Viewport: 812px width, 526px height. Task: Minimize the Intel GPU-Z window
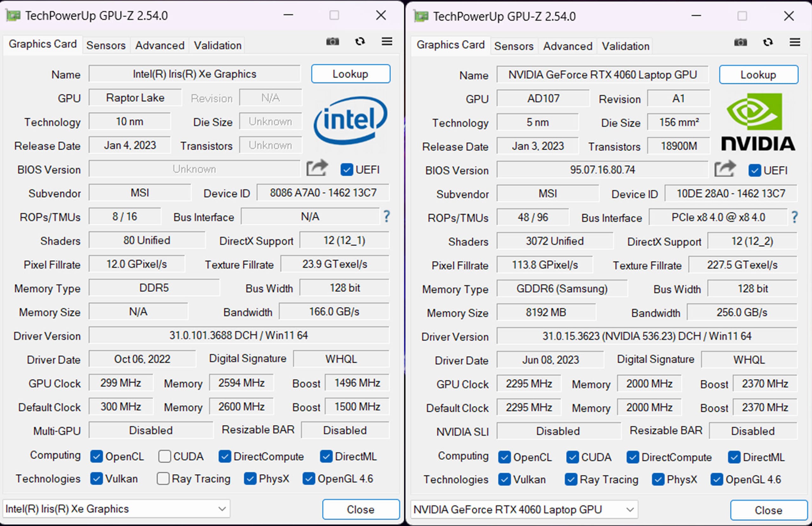click(x=288, y=15)
